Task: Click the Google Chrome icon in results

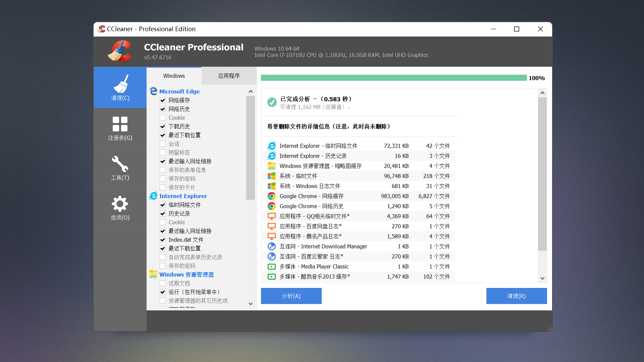Action: (x=272, y=196)
